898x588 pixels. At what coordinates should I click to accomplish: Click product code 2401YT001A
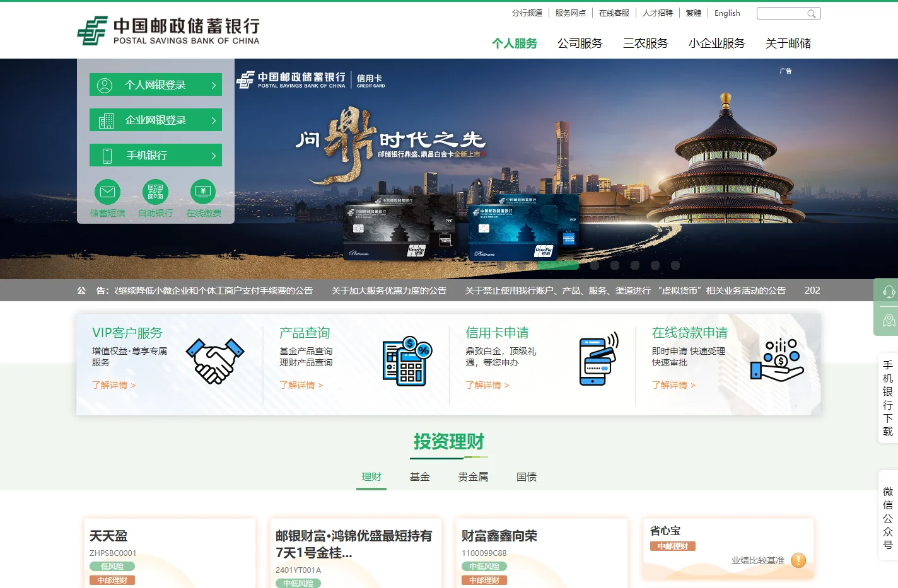[x=298, y=570]
